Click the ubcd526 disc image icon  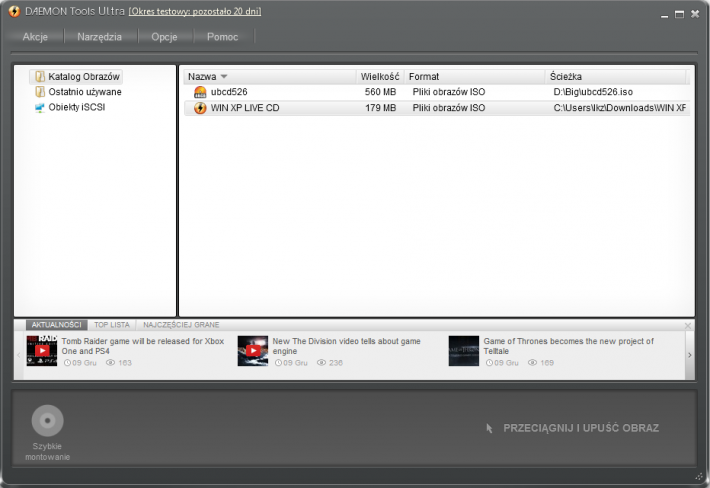click(200, 92)
